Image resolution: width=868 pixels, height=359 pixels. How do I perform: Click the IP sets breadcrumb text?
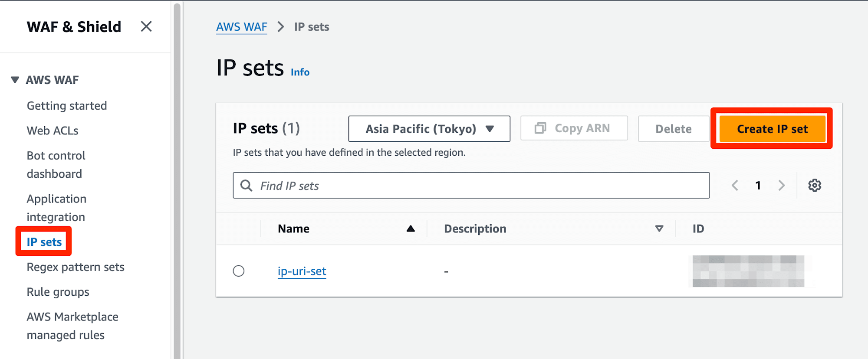click(x=312, y=27)
